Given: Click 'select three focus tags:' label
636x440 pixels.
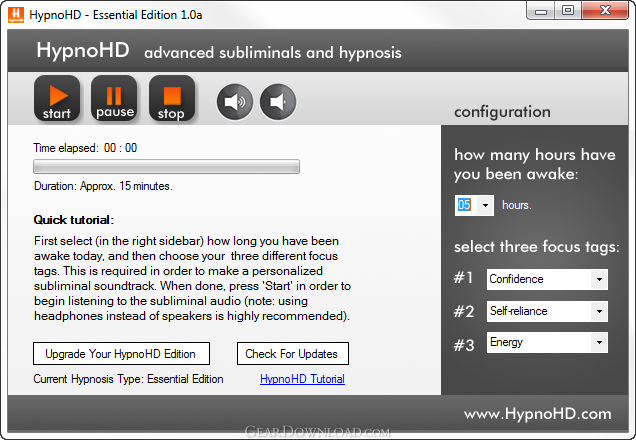Looking at the screenshot, I should tap(537, 247).
